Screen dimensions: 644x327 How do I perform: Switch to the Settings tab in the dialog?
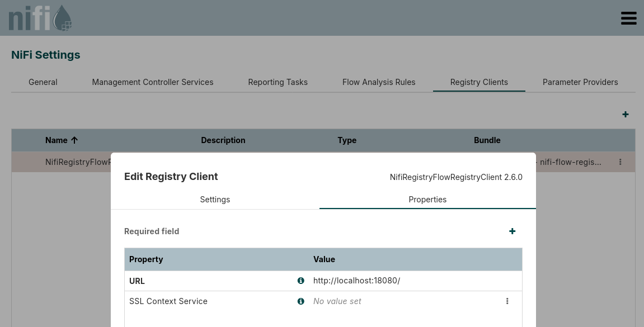(x=215, y=200)
